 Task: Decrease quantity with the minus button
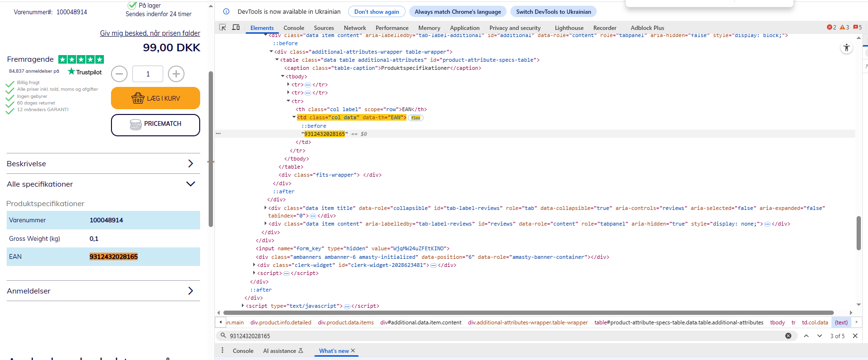pyautogui.click(x=119, y=74)
